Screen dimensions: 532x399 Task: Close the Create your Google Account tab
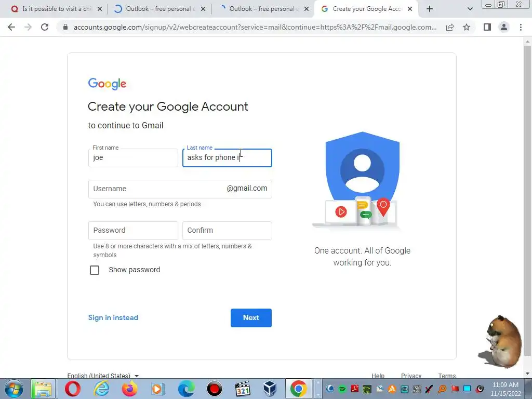410,9
